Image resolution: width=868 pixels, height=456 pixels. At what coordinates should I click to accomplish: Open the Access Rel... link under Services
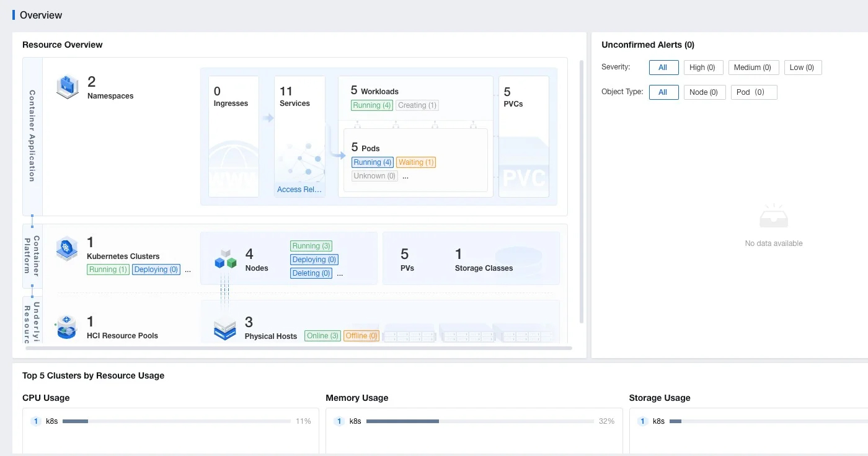(x=299, y=190)
